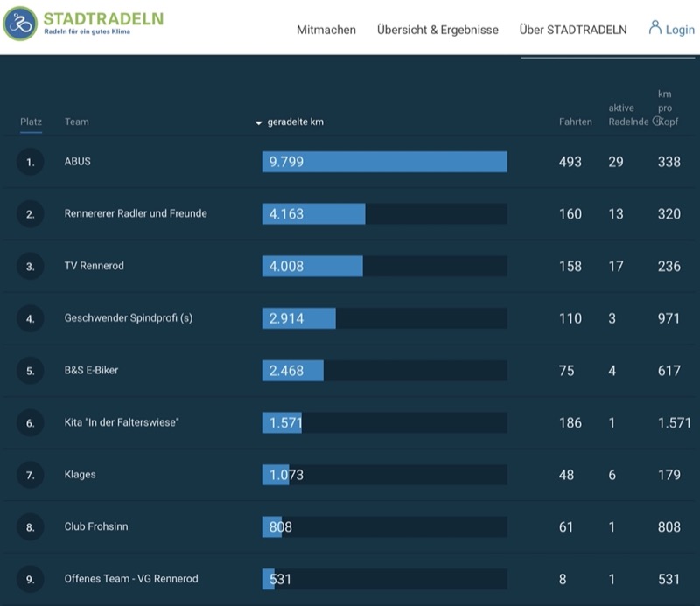Screen dimensions: 700x606
Task: Click the STADTRADELN bicycle logo icon
Action: (20, 24)
